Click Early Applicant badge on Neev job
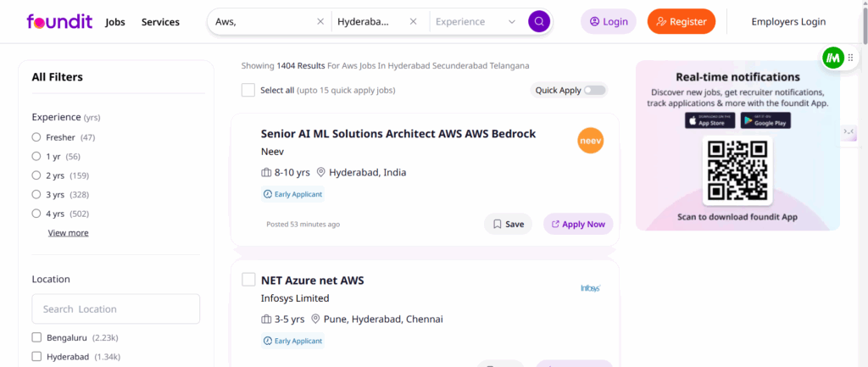Screen dimensions: 868x367 coord(292,194)
